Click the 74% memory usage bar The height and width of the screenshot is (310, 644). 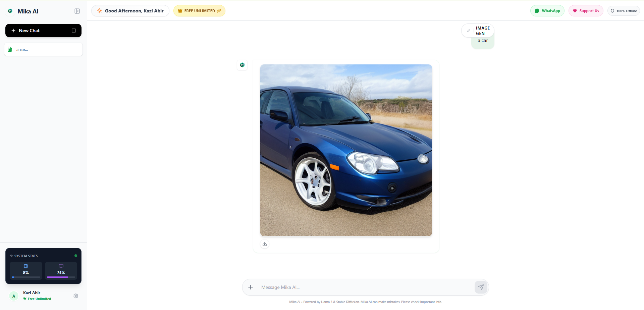click(x=61, y=277)
